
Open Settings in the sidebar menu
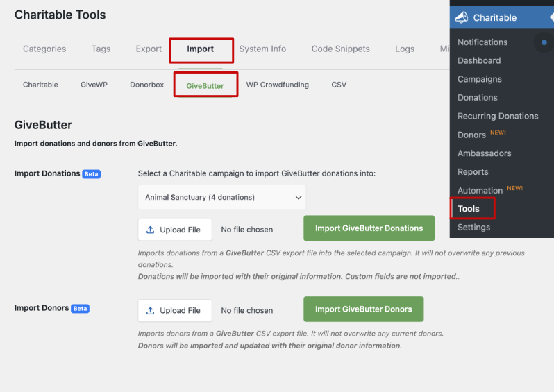473,227
